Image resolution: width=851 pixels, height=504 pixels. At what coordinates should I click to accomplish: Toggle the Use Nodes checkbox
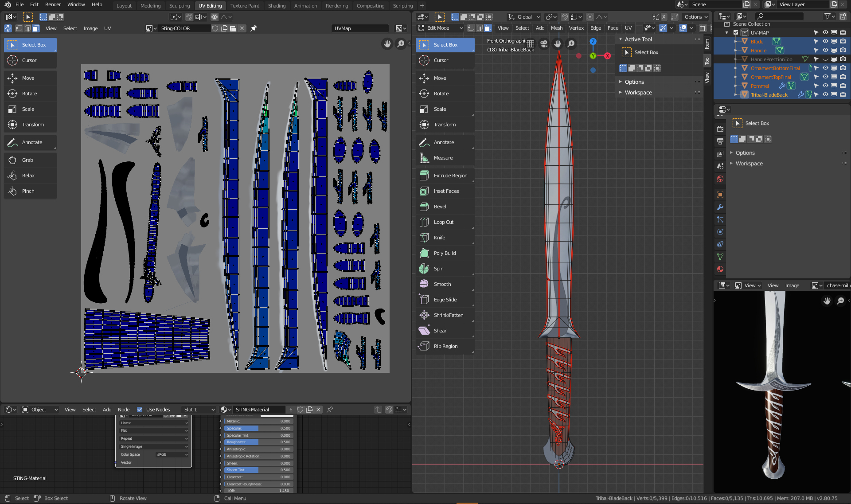(140, 410)
